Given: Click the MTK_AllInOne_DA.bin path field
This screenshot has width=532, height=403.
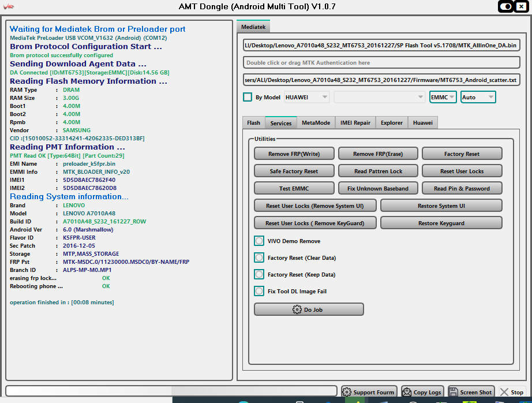Looking at the screenshot, I should tap(381, 45).
